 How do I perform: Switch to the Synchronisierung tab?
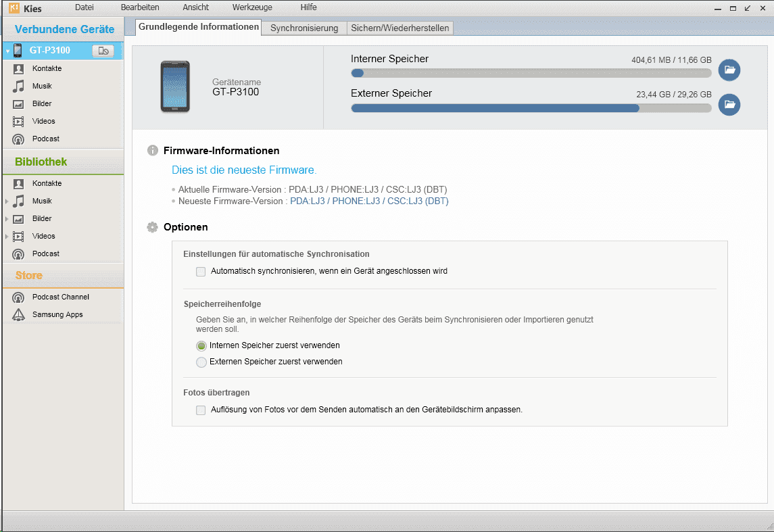coord(304,28)
